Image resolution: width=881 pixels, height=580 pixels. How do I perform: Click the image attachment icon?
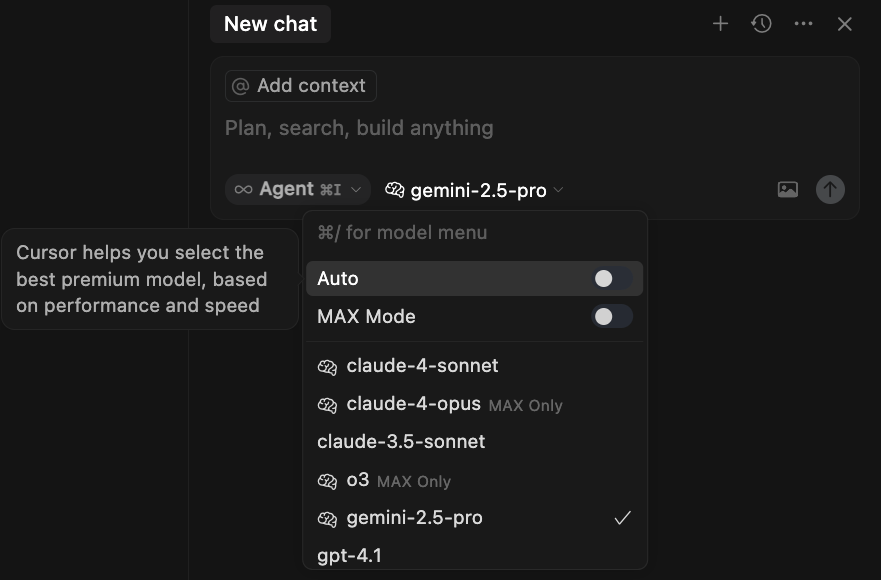[x=788, y=189]
